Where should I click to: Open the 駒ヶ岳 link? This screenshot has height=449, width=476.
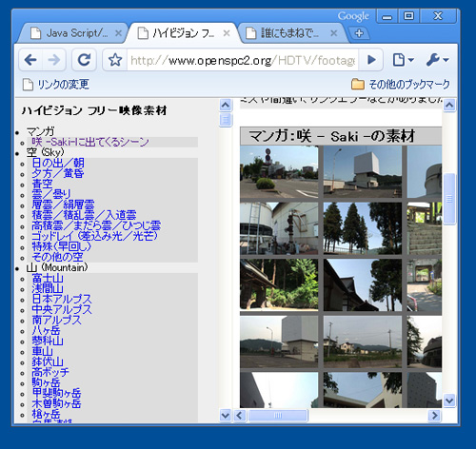pyautogui.click(x=46, y=383)
